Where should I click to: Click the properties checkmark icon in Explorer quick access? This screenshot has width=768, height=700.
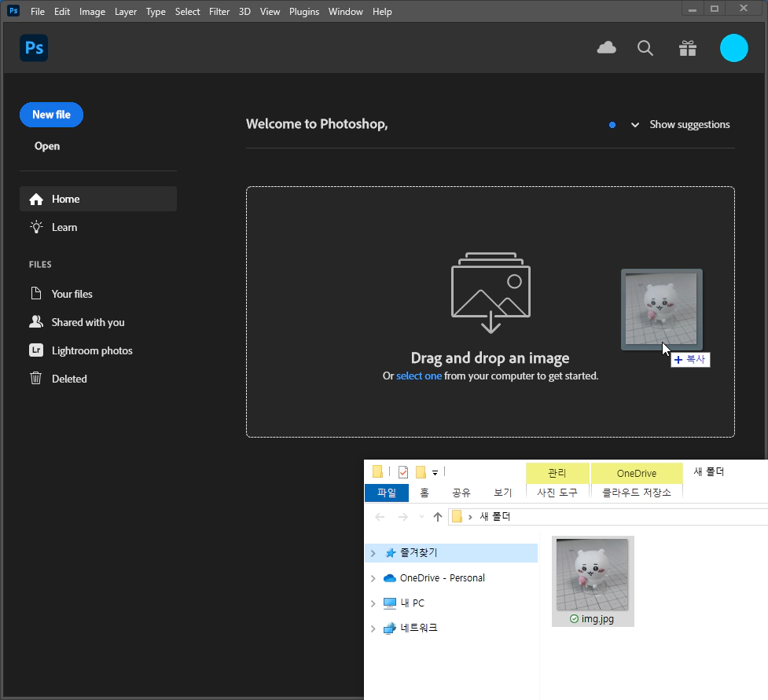point(403,472)
